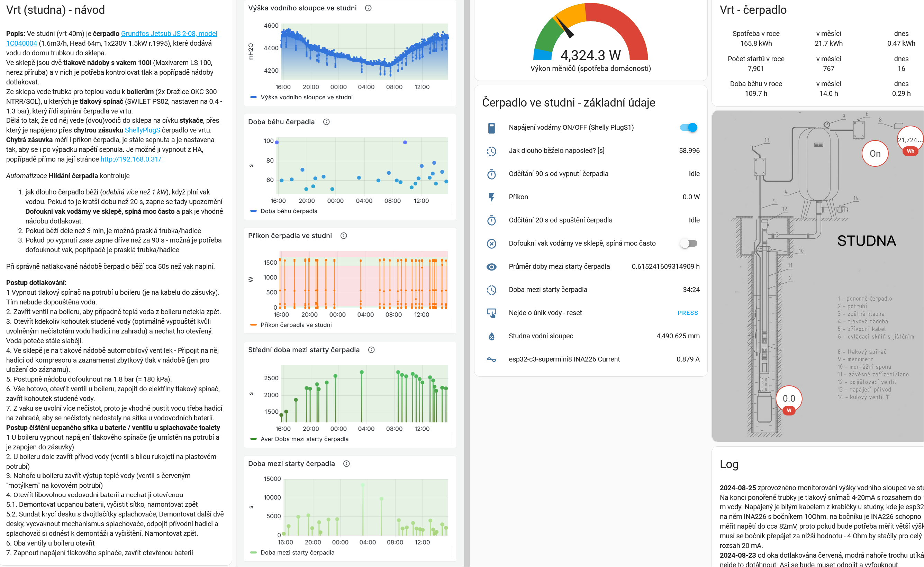Open Grundfos Jetsub JS 2-08 link
The height and width of the screenshot is (567, 924).
(x=169, y=34)
